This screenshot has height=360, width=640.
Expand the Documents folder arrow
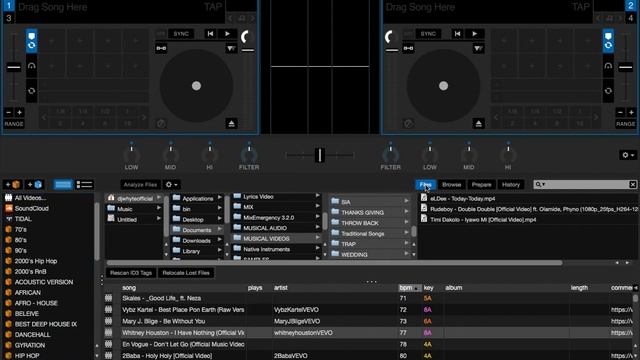(x=220, y=230)
